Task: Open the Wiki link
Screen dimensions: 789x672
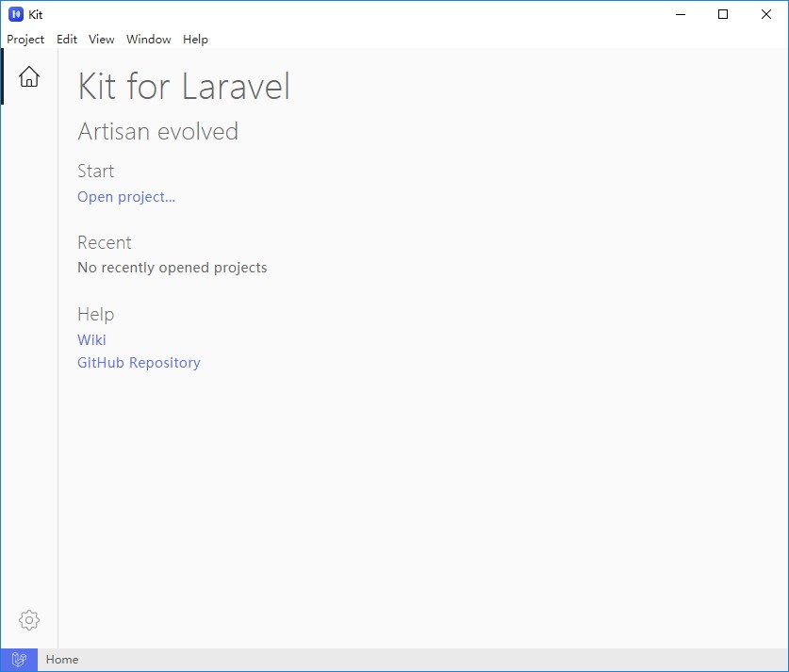Action: [x=91, y=340]
